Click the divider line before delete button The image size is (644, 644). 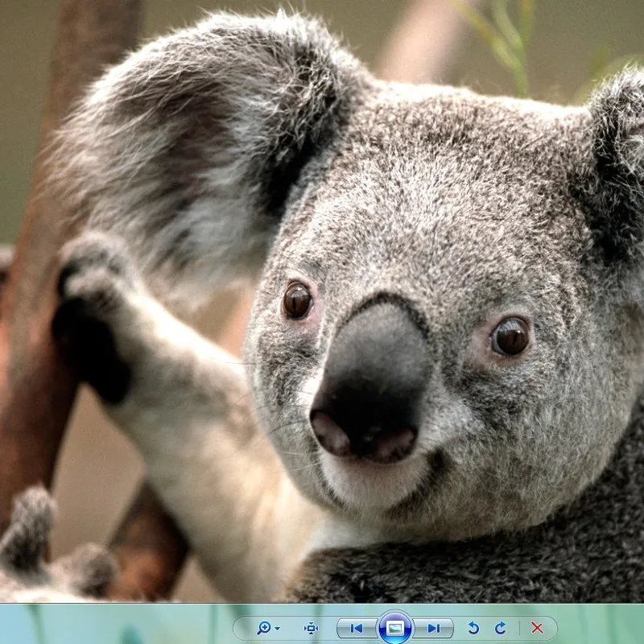pyautogui.click(x=519, y=628)
